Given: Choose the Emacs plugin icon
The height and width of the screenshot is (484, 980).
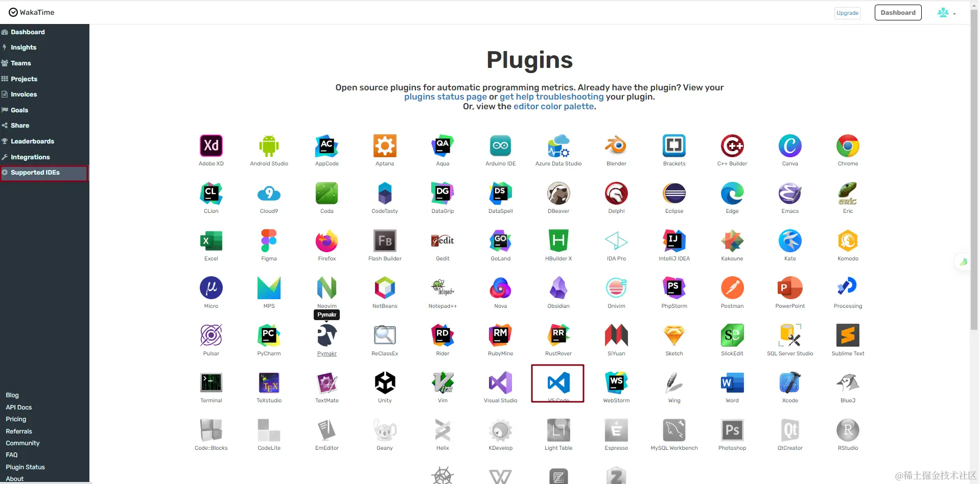Looking at the screenshot, I should [x=790, y=193].
